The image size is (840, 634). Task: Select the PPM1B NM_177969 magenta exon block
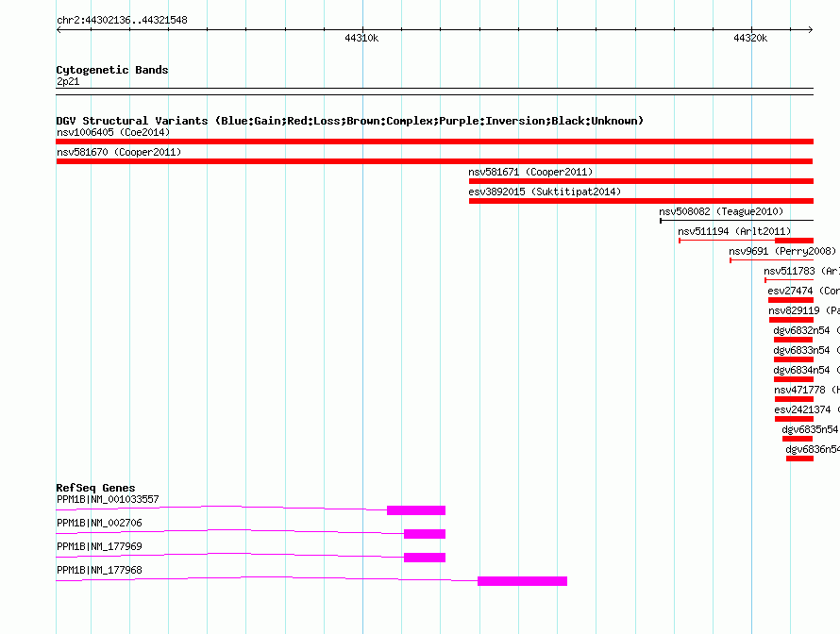425,558
